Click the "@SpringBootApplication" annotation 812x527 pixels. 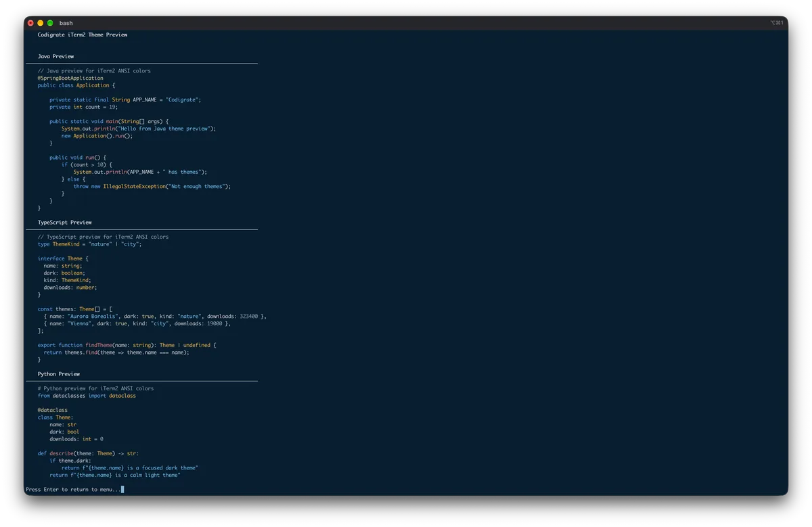pos(70,78)
